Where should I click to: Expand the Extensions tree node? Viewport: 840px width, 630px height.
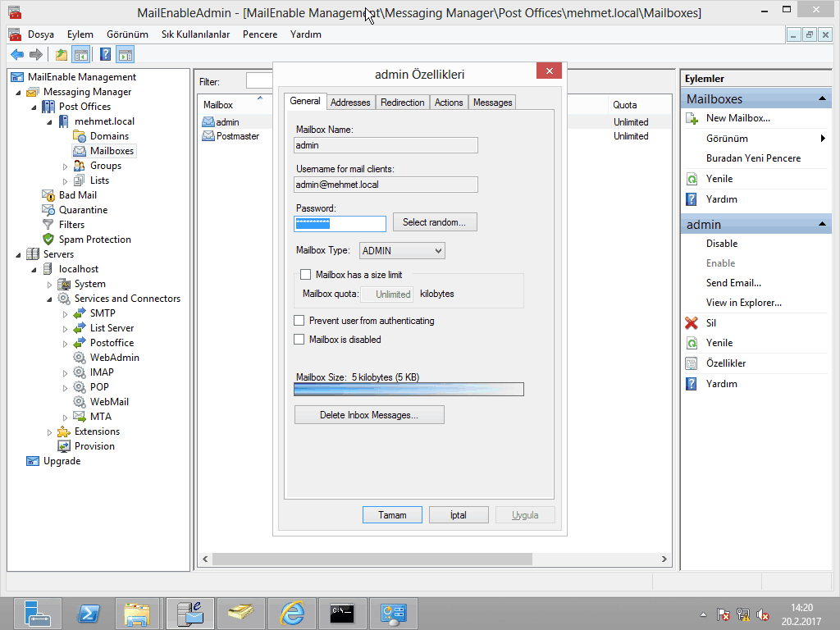(x=50, y=431)
